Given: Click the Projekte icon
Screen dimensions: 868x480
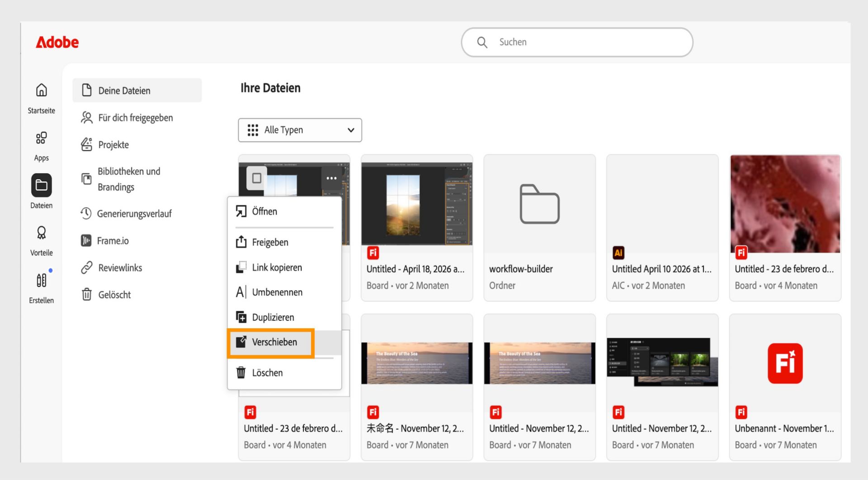Looking at the screenshot, I should 86,144.
